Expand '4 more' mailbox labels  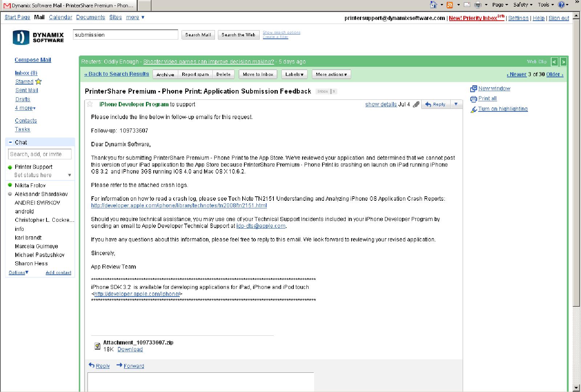(25, 108)
